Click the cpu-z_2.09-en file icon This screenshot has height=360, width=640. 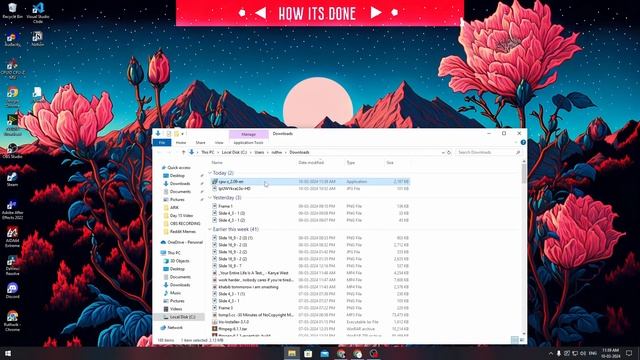click(x=215, y=181)
